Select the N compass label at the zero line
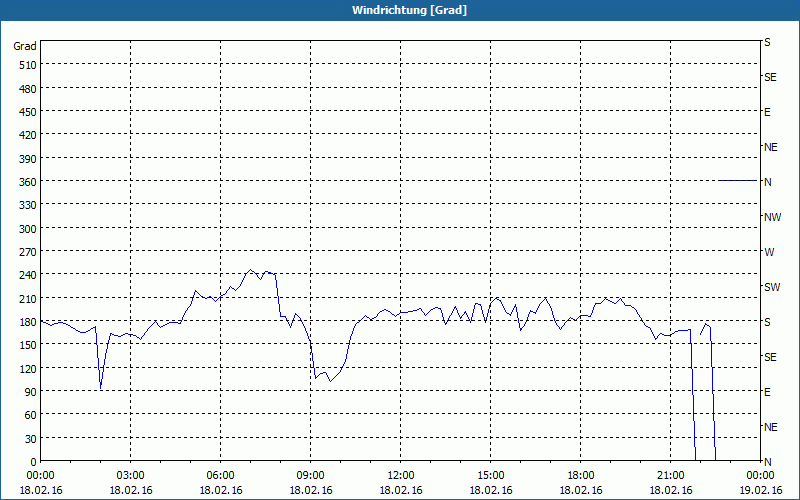The image size is (800, 500). (767, 462)
